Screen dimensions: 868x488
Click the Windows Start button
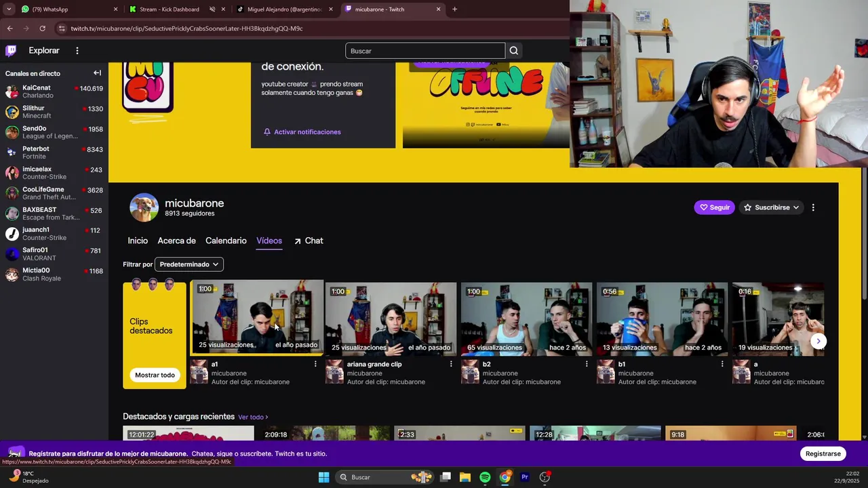(x=323, y=477)
